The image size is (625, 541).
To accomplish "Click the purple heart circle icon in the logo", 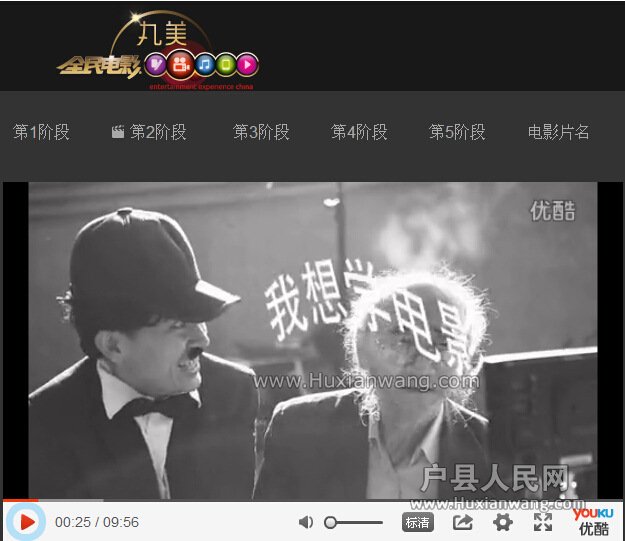I will click(155, 64).
